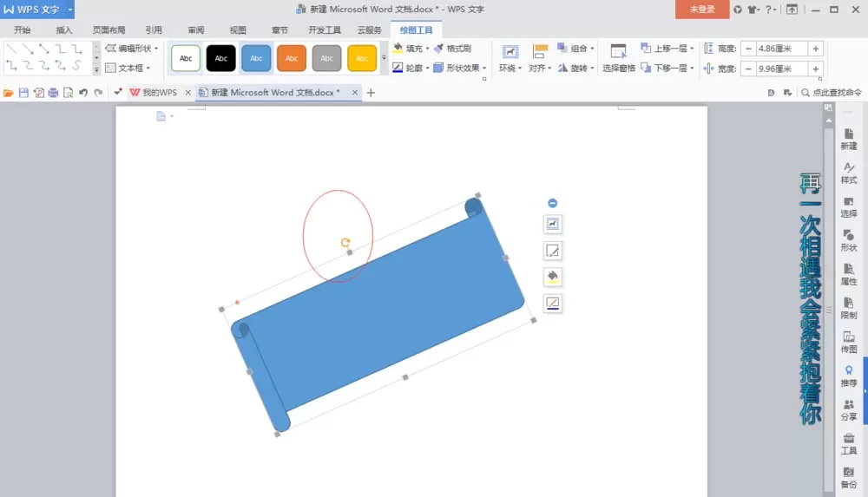The width and height of the screenshot is (868, 497).
Task: Open 新建 in the right sidebar
Action: point(849,140)
